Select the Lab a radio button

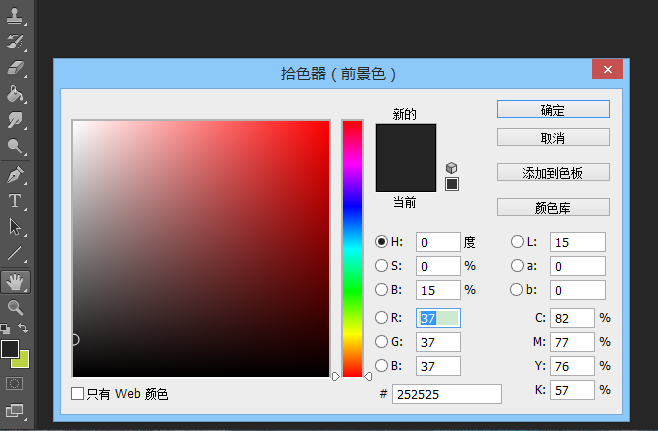tap(517, 266)
